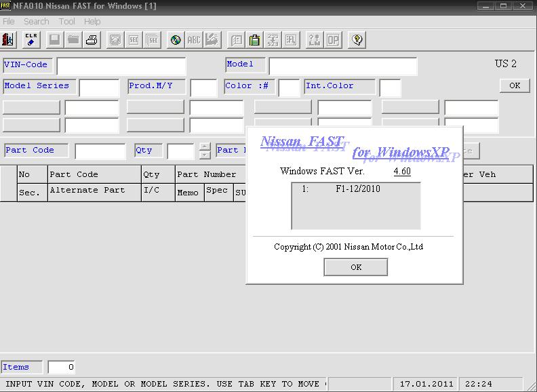Click the VIN-Code label button
The height and width of the screenshot is (392, 537).
(28, 66)
